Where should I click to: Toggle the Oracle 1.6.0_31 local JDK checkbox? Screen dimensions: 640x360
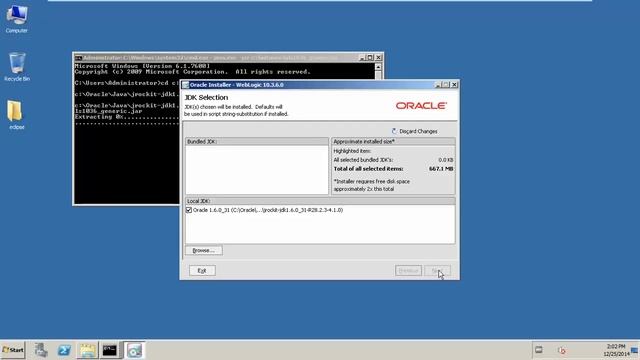189,210
